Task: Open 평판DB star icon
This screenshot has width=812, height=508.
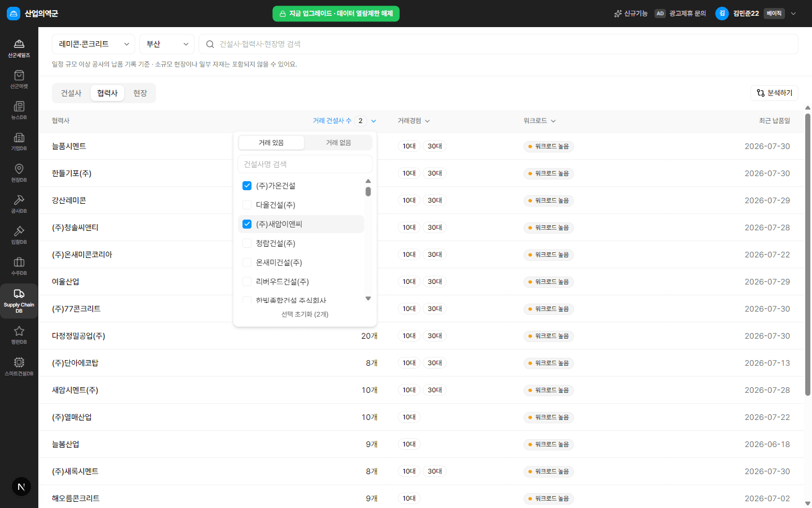Action: tap(19, 331)
